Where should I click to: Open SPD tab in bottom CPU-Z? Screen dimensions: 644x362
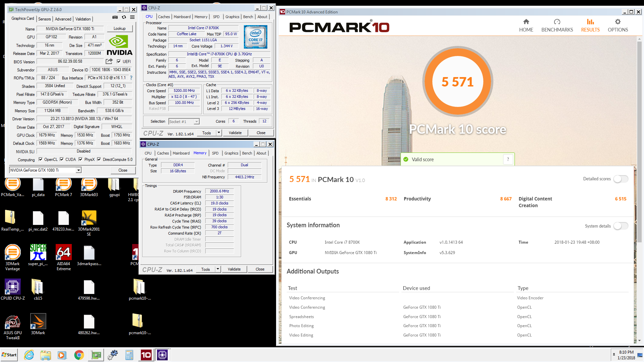[215, 153]
